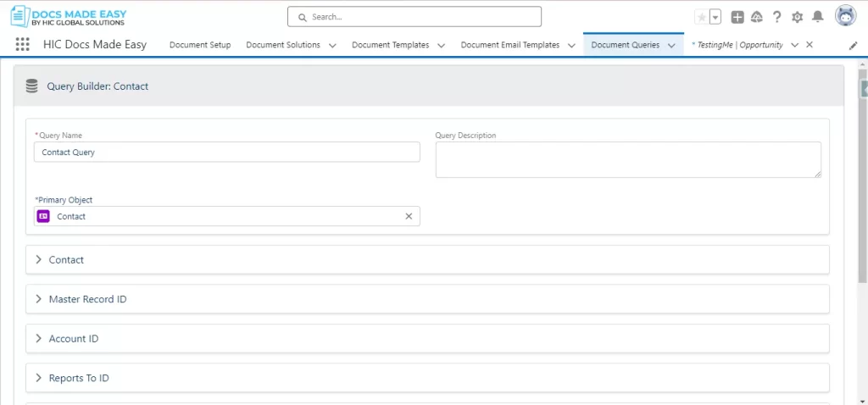The image size is (868, 405).
Task: Click the Docs Made Easy logo
Action: coord(69,17)
